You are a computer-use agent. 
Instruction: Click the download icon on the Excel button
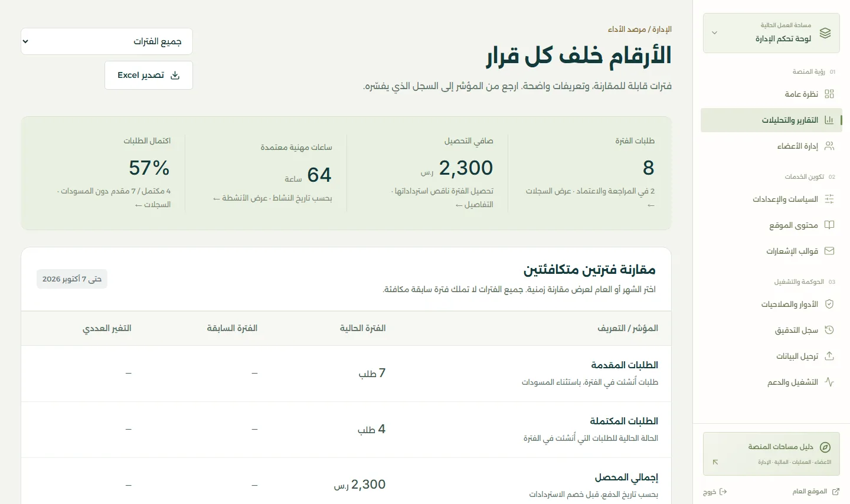[x=175, y=75]
